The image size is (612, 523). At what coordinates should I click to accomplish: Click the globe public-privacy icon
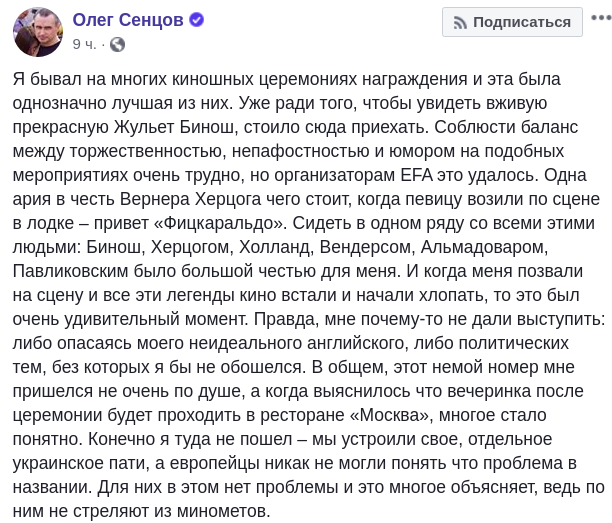(118, 44)
